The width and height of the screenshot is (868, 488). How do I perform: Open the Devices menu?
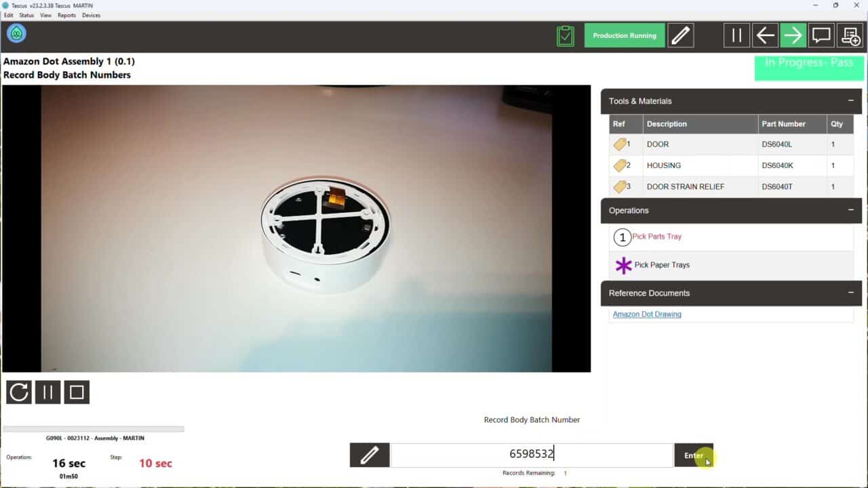pos(91,15)
